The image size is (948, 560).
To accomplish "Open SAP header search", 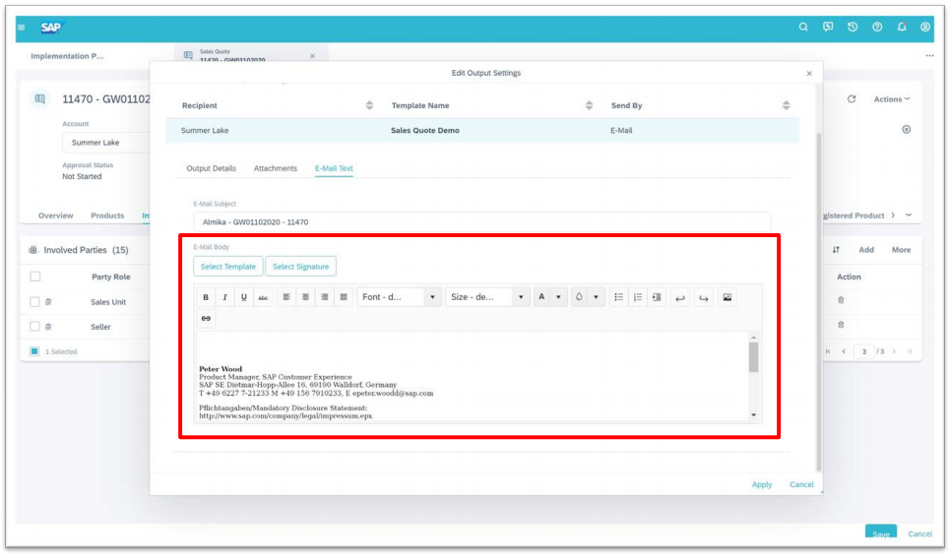I will (803, 28).
